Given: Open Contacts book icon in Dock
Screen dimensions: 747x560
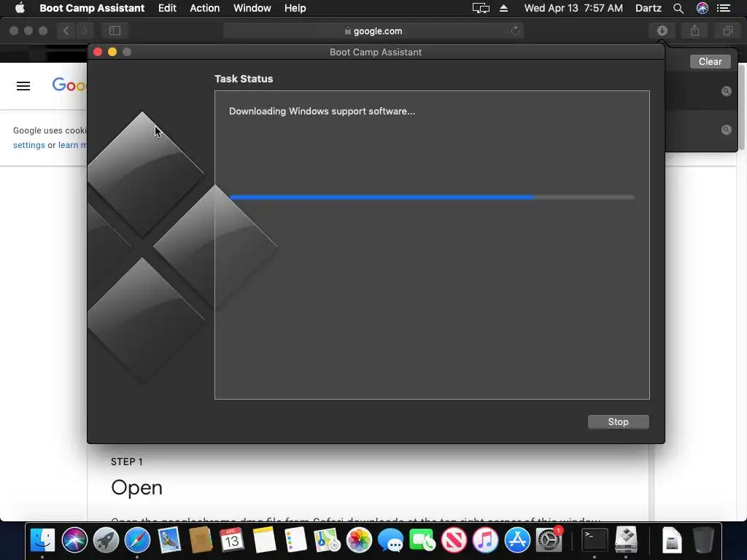Looking at the screenshot, I should coord(201,540).
